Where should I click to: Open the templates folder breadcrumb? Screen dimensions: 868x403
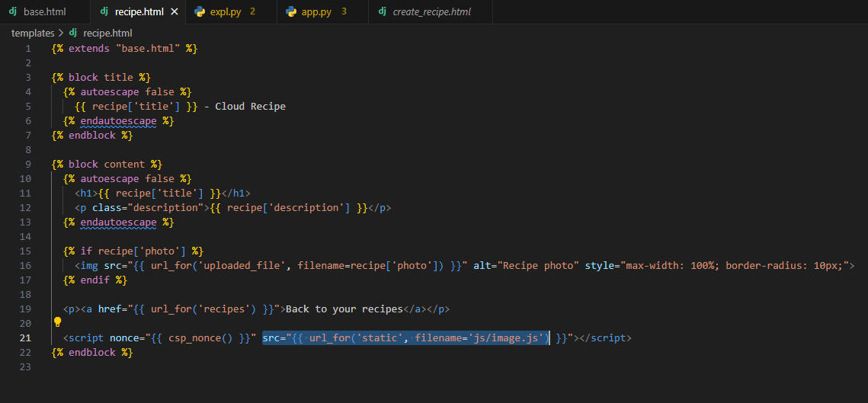pyautogui.click(x=33, y=33)
